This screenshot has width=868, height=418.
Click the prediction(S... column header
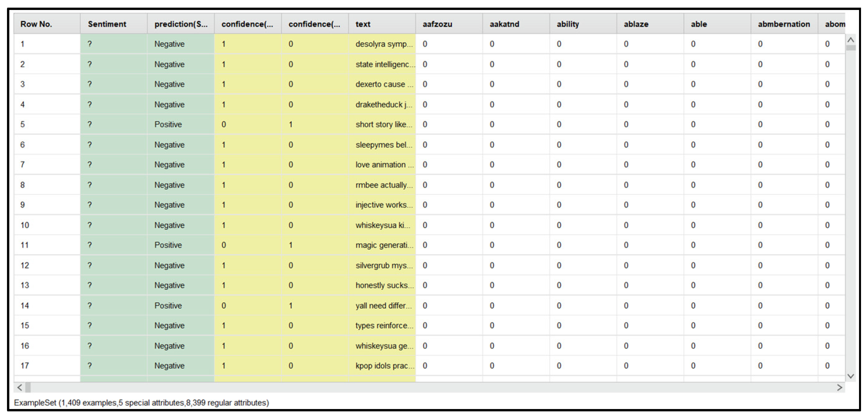point(181,24)
